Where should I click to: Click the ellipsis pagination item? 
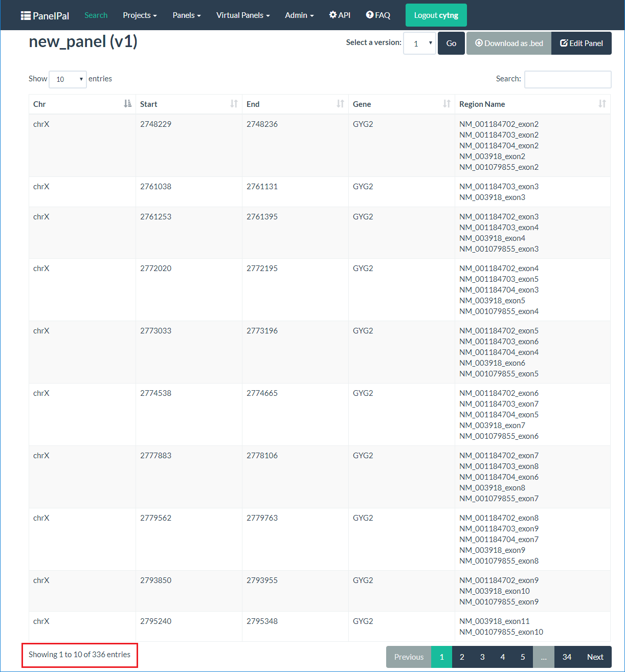(544, 657)
